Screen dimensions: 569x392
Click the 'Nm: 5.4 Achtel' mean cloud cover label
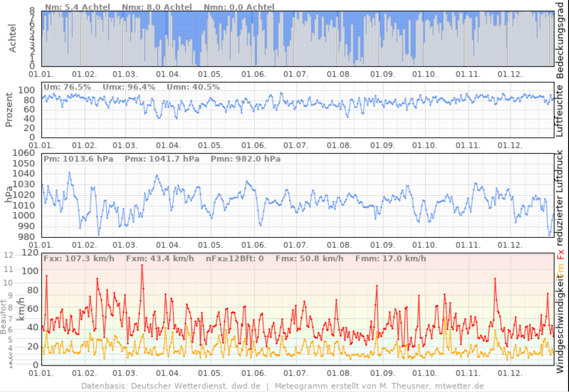77,7
